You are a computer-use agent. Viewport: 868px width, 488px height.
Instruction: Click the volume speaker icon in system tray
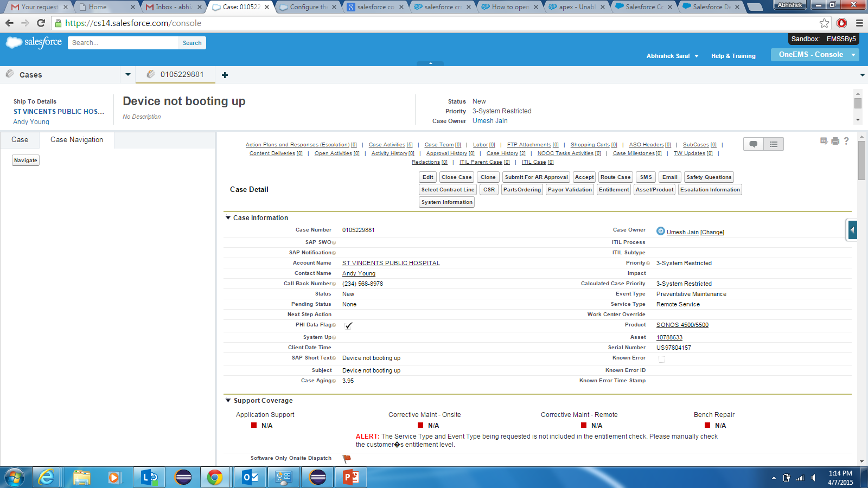(x=813, y=478)
